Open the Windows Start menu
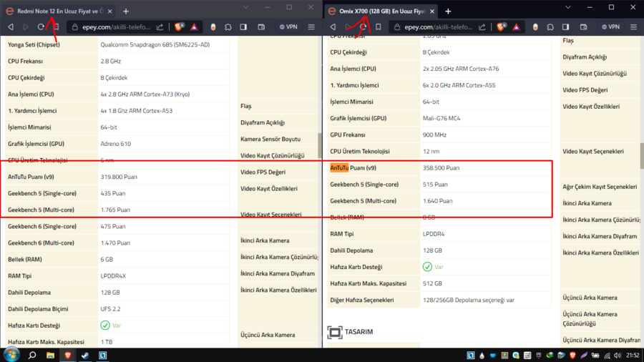This screenshot has width=644, height=362. tap(11, 355)
